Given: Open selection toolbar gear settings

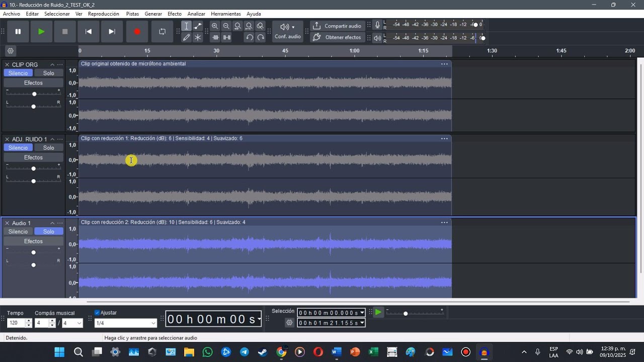Looking at the screenshot, I should [x=289, y=323].
